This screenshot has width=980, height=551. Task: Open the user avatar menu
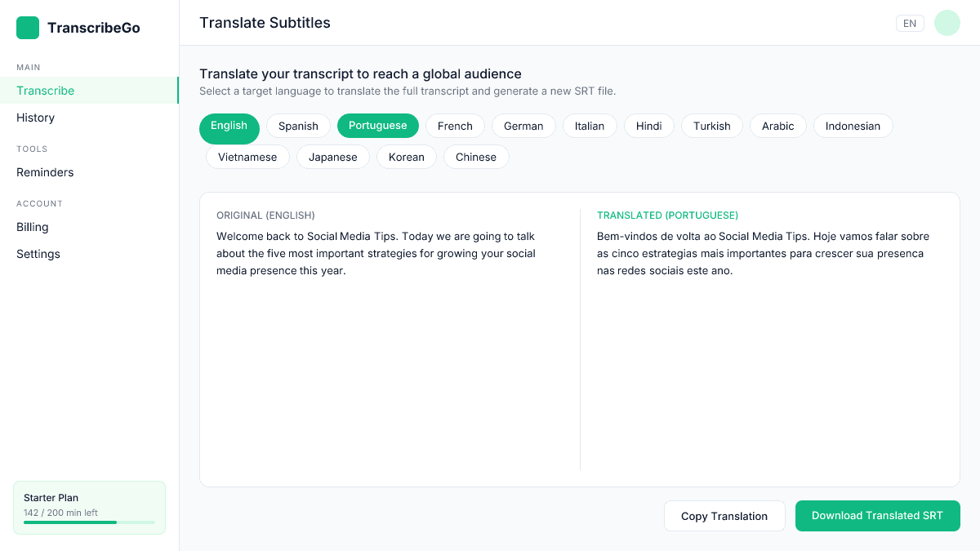click(x=947, y=23)
